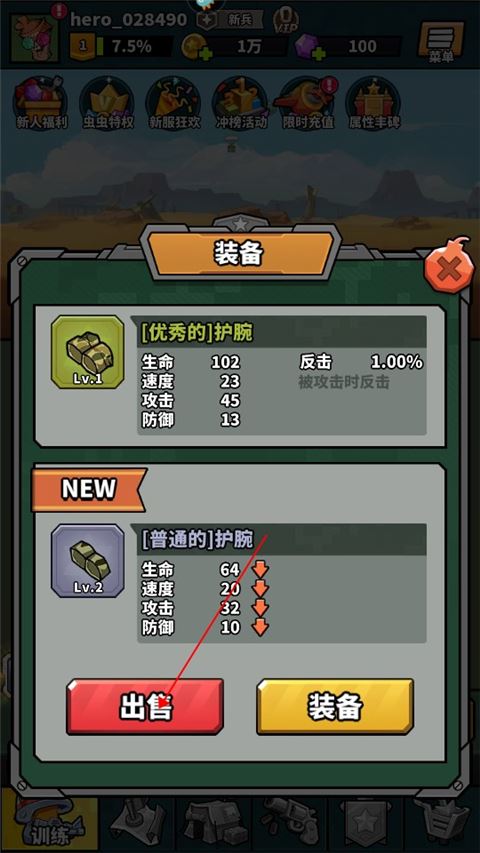Add purple gems with plus icon
The width and height of the screenshot is (480, 853).
(x=318, y=53)
